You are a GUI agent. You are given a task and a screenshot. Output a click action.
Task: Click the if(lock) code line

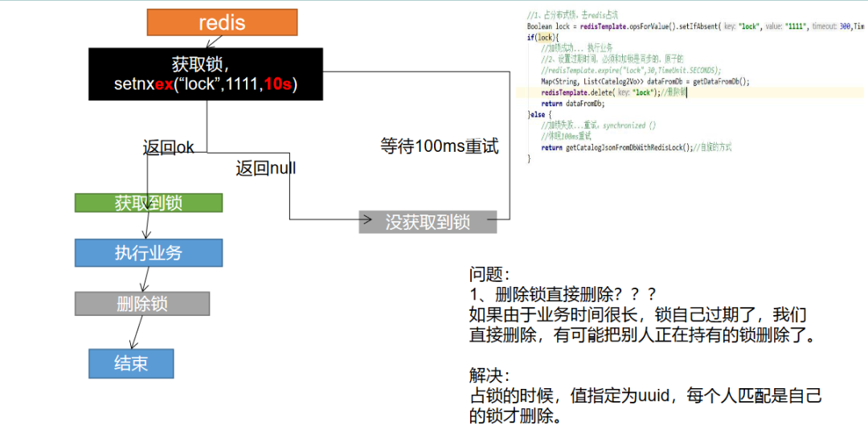(541, 38)
